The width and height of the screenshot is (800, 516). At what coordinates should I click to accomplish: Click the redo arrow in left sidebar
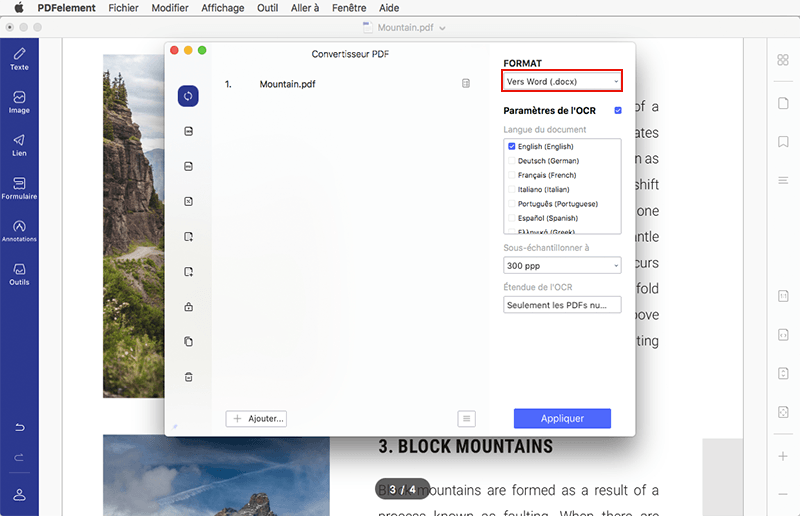19,457
